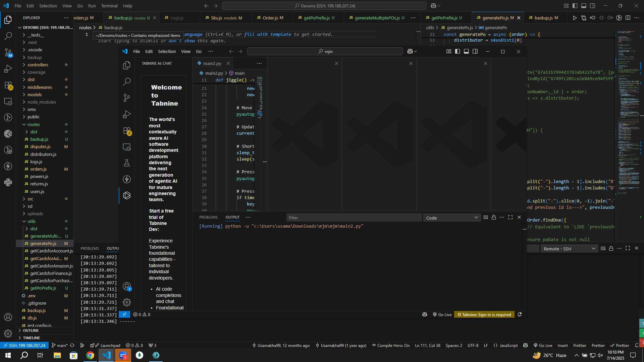Expand the controllers folder
Viewport: 644px width, 362px height.
point(45,65)
